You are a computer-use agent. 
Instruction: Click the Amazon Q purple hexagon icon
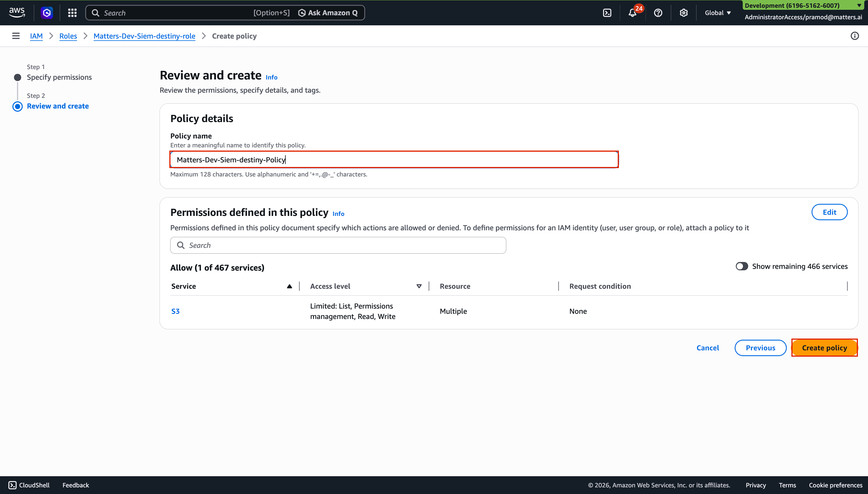click(x=47, y=13)
